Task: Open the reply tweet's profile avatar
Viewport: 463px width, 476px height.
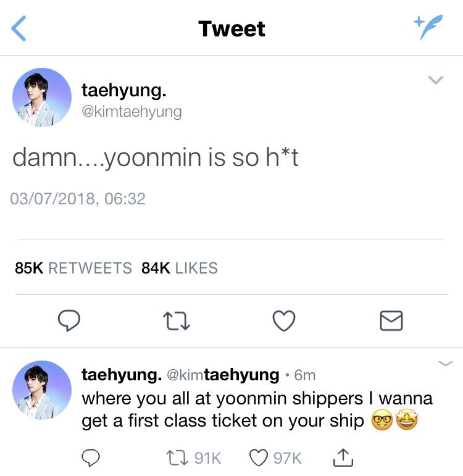Action: coord(42,390)
